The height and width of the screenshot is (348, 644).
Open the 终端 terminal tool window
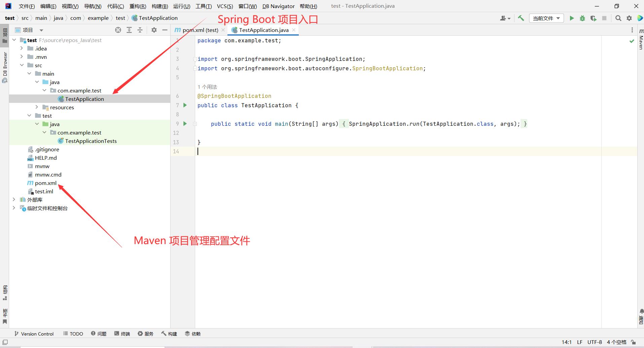(122, 334)
